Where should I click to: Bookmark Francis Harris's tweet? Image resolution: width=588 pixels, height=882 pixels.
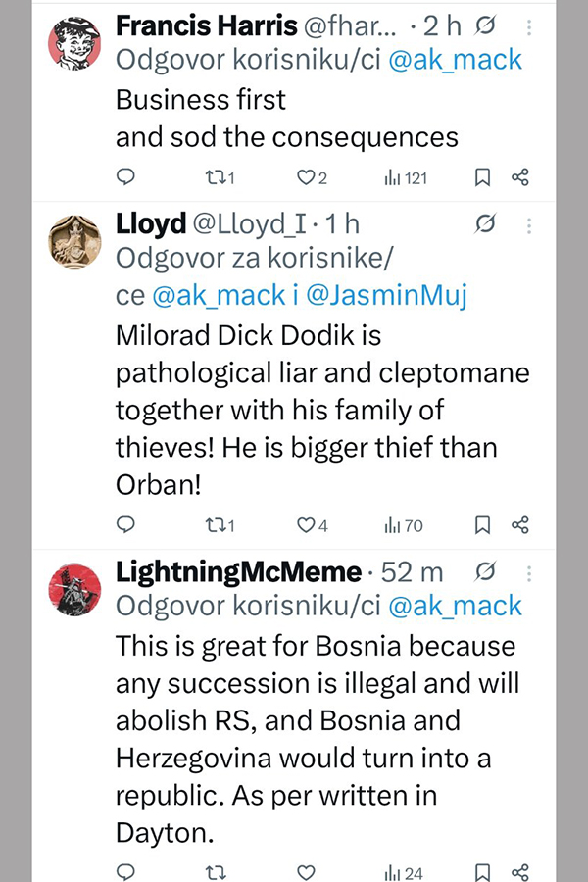(x=482, y=177)
